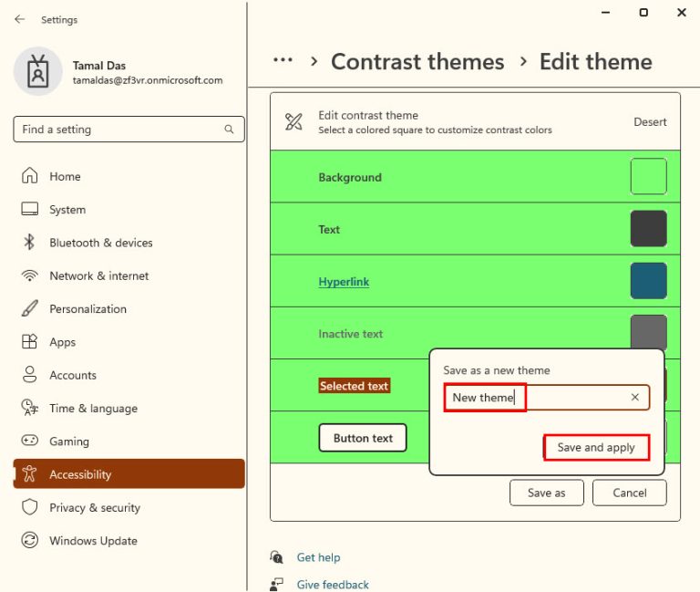Click the New theme name field
700x592 pixels.
coord(547,397)
